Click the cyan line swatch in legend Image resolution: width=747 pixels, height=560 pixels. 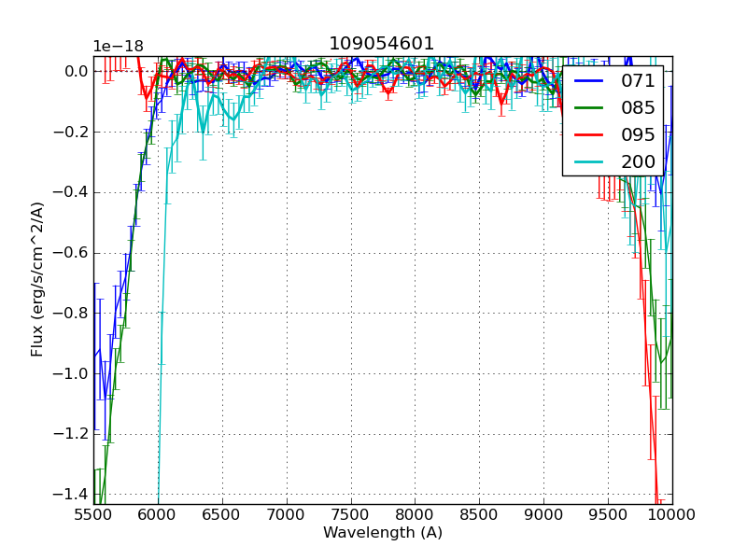pos(590,162)
